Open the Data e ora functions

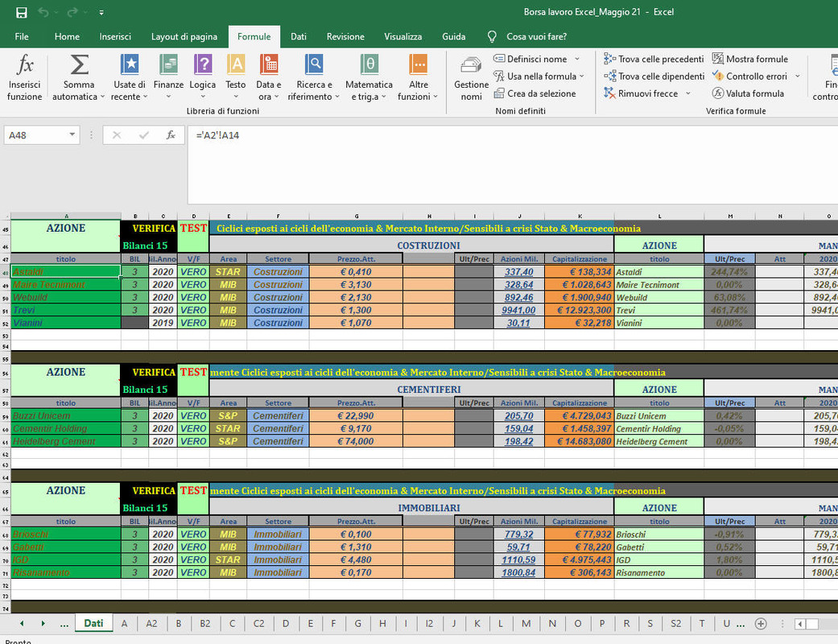(x=269, y=77)
